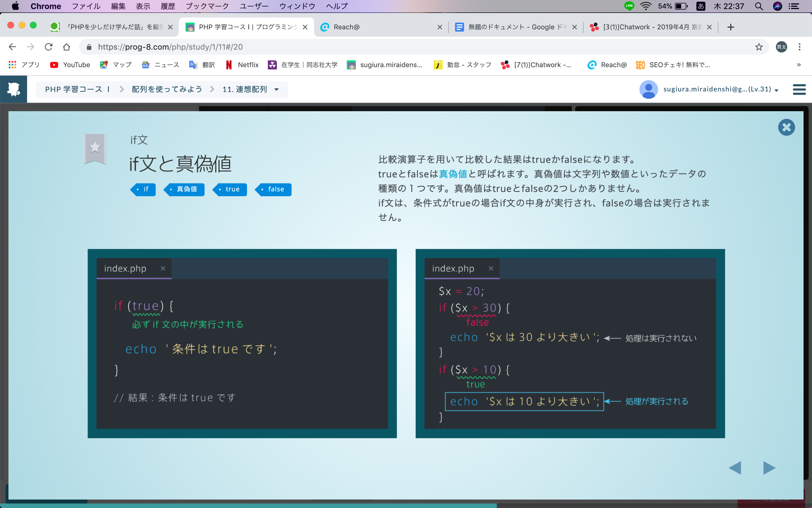Open the マップ bookmark
Image resolution: width=812 pixels, height=508 pixels.
pos(116,65)
